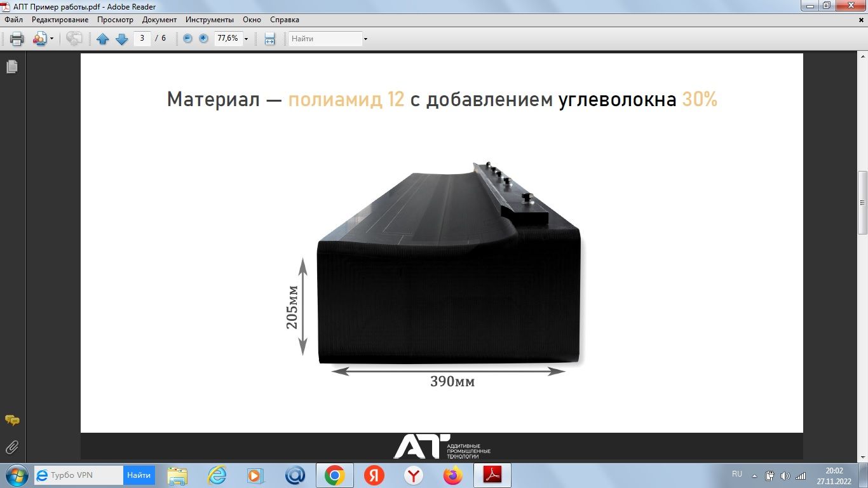Open the share button dropdown arrow

(50, 38)
